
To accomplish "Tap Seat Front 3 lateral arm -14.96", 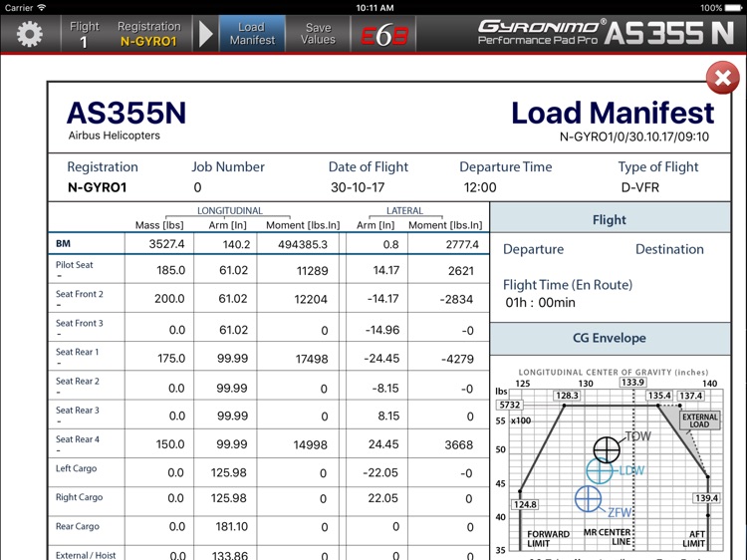I will (x=382, y=330).
